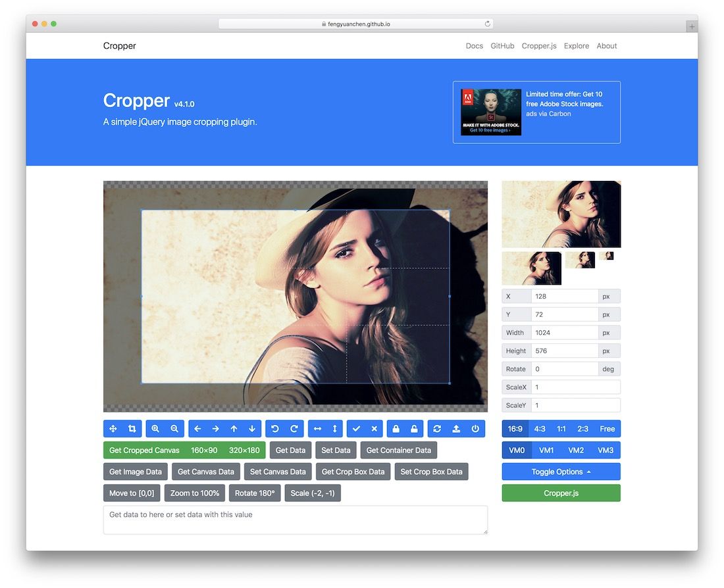
Task: Open Explore nav menu
Action: click(x=577, y=45)
